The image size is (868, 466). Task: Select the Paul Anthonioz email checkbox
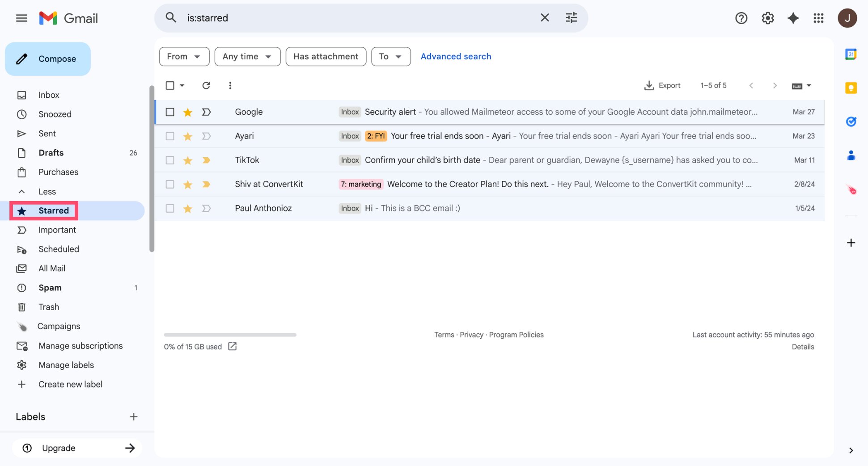[170, 209]
